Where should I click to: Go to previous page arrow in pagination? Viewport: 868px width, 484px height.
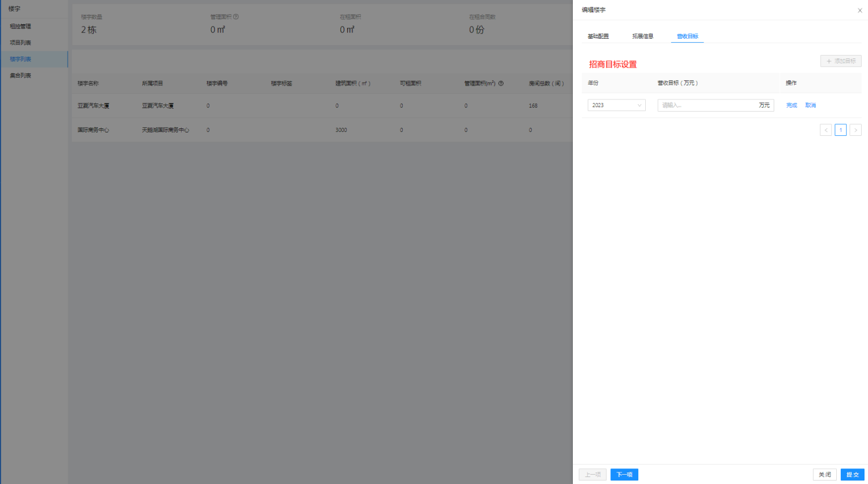pyautogui.click(x=826, y=130)
